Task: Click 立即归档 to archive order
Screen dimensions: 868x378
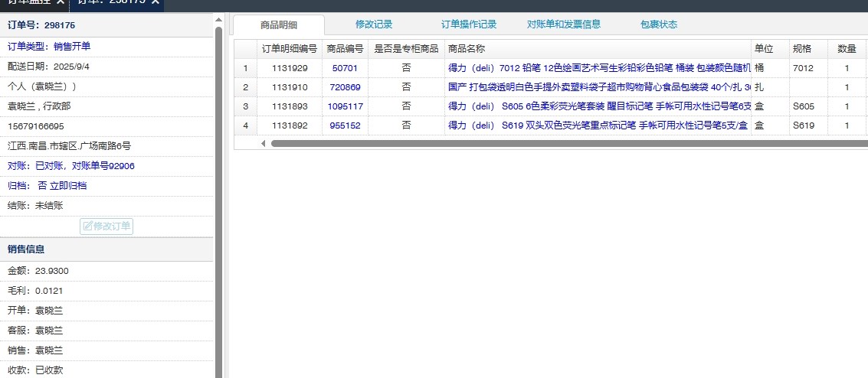Action: 68,186
